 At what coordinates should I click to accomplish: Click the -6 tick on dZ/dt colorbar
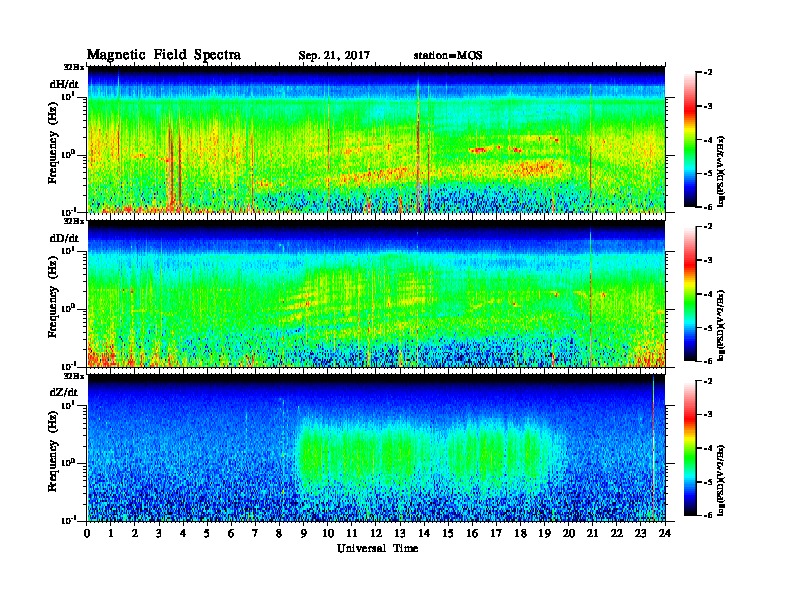(x=708, y=515)
